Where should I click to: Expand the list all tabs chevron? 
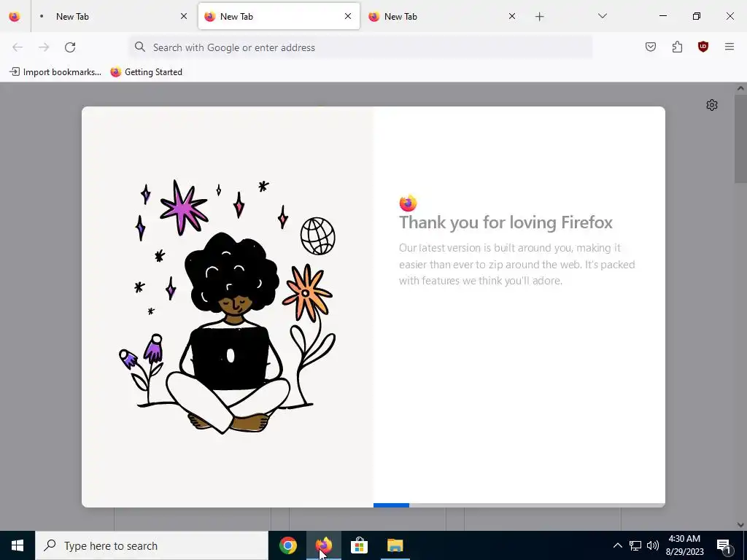pos(602,16)
